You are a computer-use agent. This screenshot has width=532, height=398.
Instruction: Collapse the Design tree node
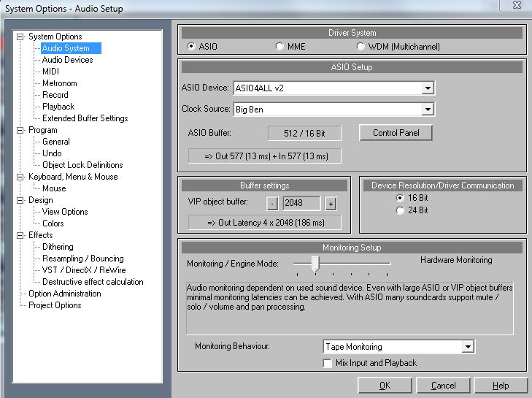[20, 200]
